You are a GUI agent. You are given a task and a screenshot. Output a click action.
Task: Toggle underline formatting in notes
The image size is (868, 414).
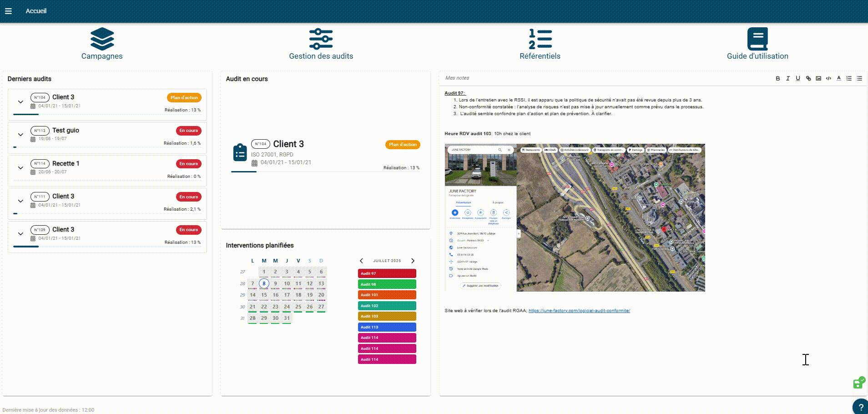coord(797,78)
